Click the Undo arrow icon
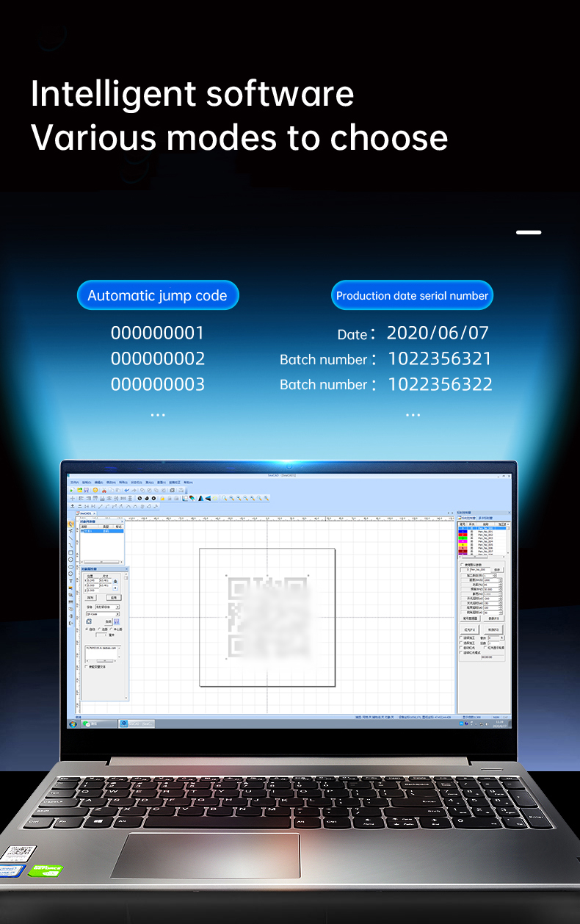Screen dimensions: 580x924 (x=126, y=490)
